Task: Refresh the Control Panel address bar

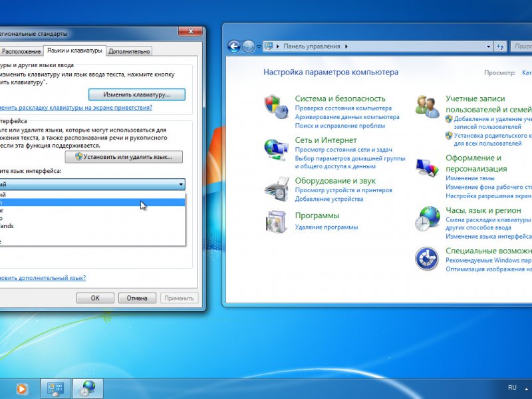Action: [x=501, y=47]
